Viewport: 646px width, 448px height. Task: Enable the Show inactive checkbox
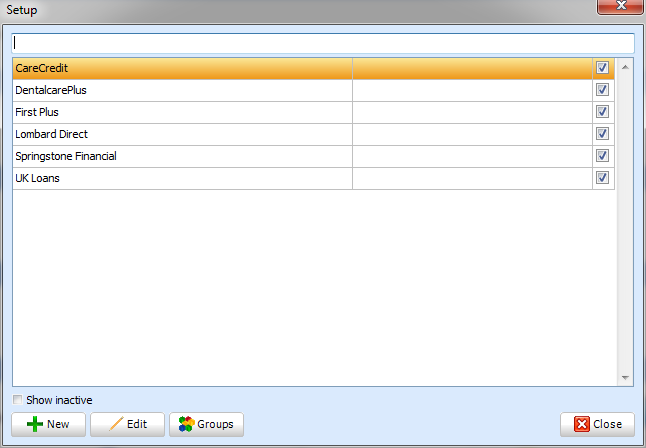[x=17, y=400]
